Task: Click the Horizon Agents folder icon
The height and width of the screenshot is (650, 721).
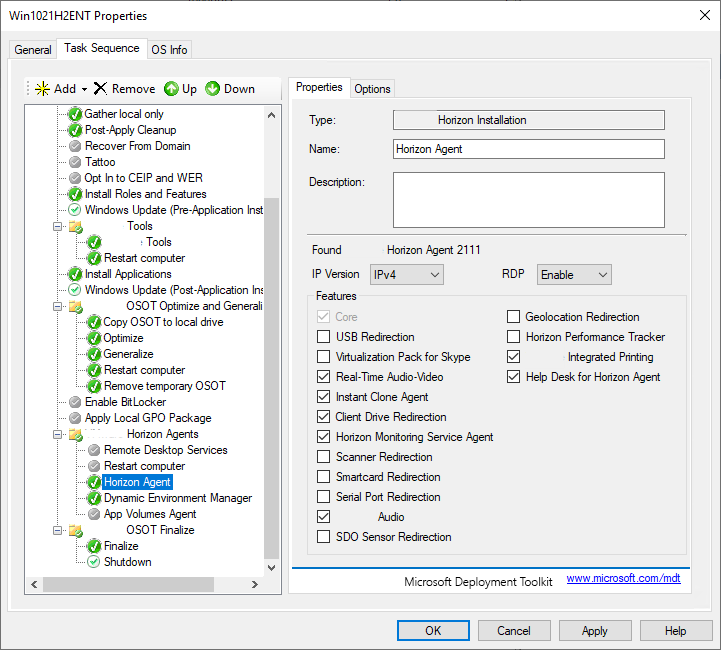Action: [75, 434]
